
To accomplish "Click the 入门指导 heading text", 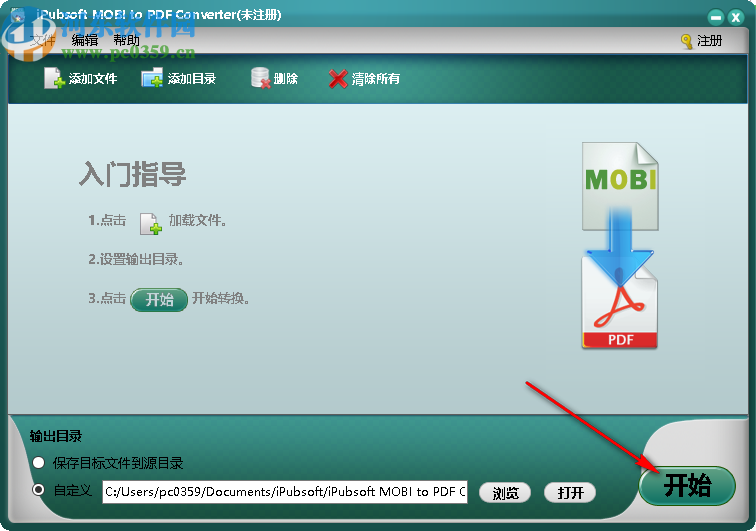I will [x=133, y=174].
